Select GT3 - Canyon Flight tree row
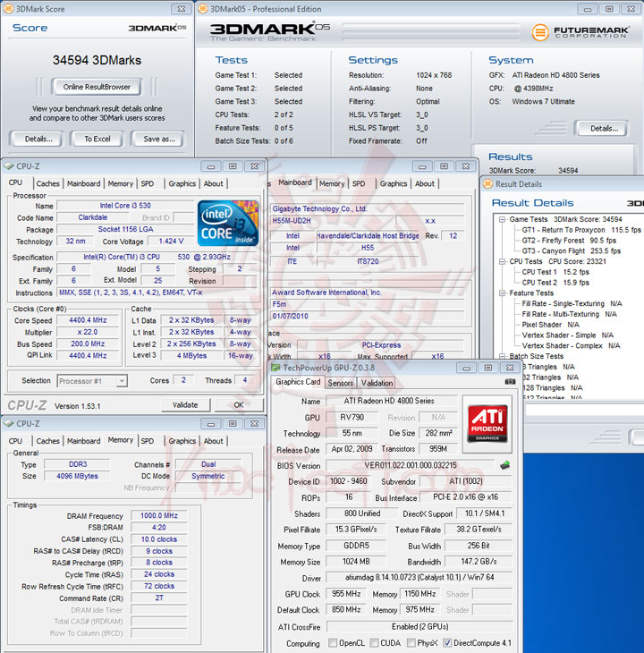Image resolution: width=644 pixels, height=653 pixels. pyautogui.click(x=572, y=250)
